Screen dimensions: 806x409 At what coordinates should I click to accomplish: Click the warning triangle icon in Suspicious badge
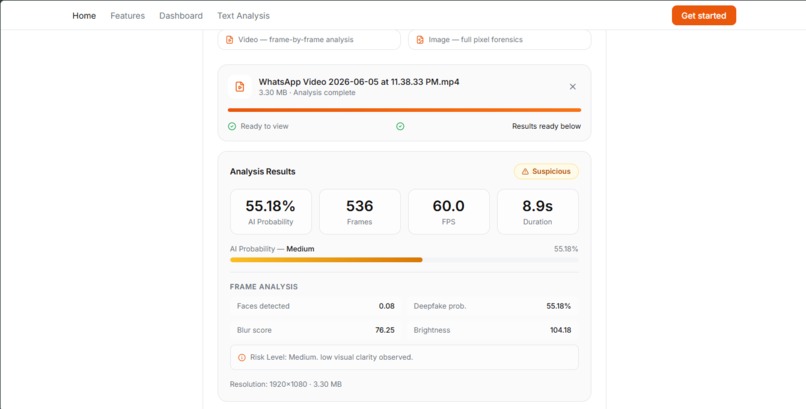(525, 172)
